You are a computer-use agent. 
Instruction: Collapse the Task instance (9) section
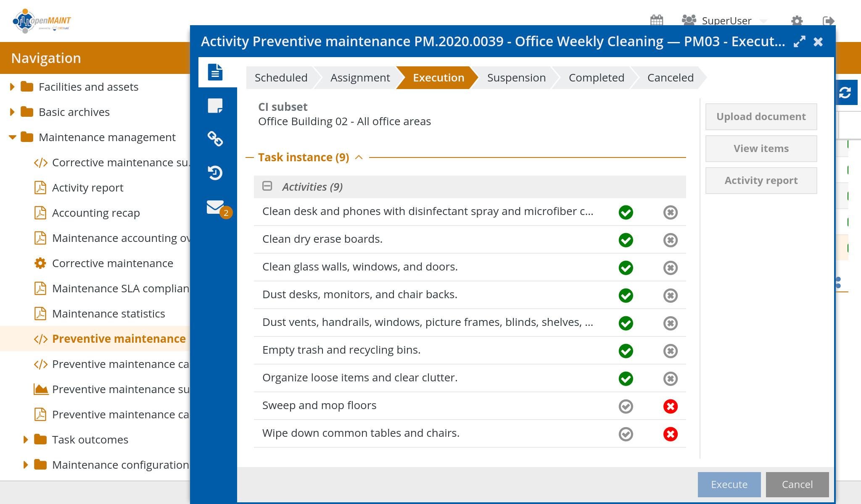(359, 157)
